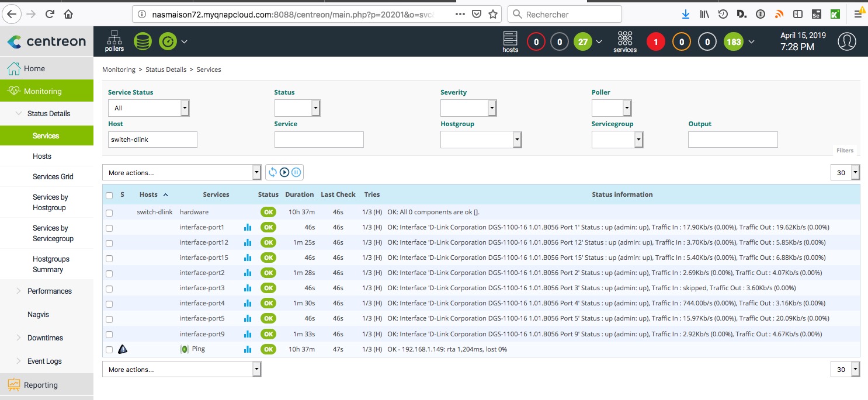Click the Firefox downloads arrow icon

[686, 14]
